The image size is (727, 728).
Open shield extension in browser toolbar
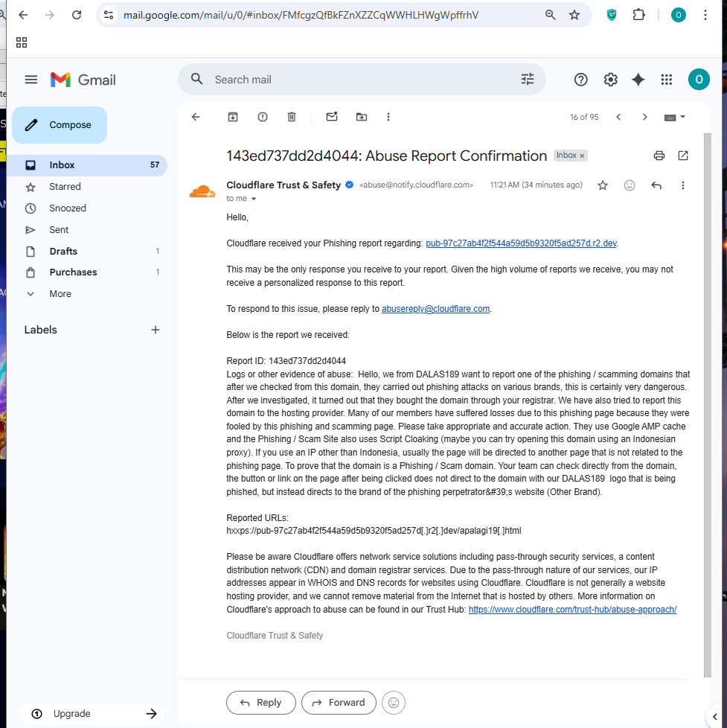612,15
